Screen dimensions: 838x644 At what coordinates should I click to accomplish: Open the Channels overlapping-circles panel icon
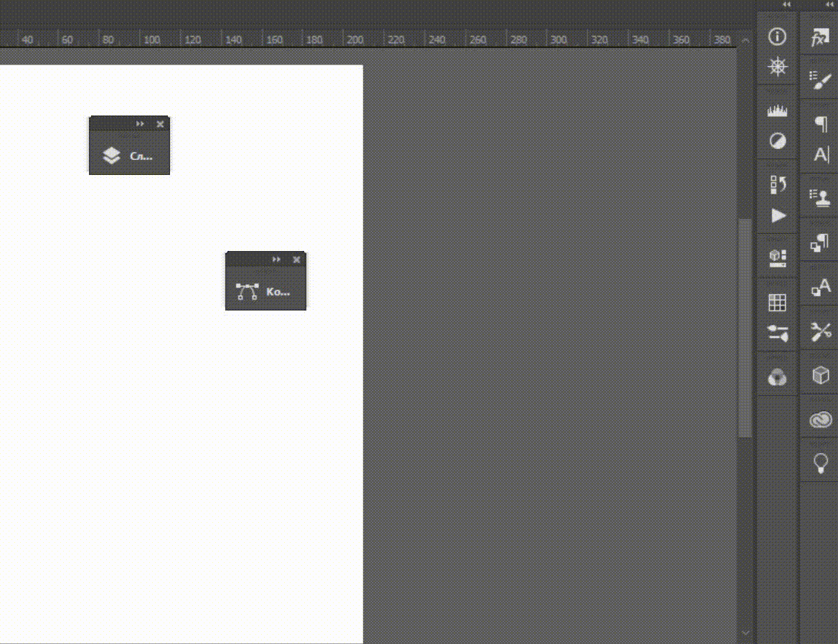tap(777, 377)
